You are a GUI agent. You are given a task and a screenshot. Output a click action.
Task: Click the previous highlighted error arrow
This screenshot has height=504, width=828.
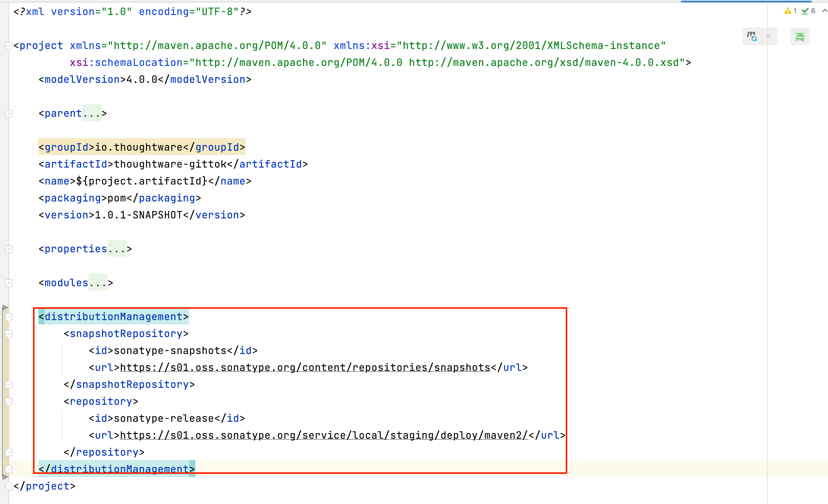pos(824,11)
